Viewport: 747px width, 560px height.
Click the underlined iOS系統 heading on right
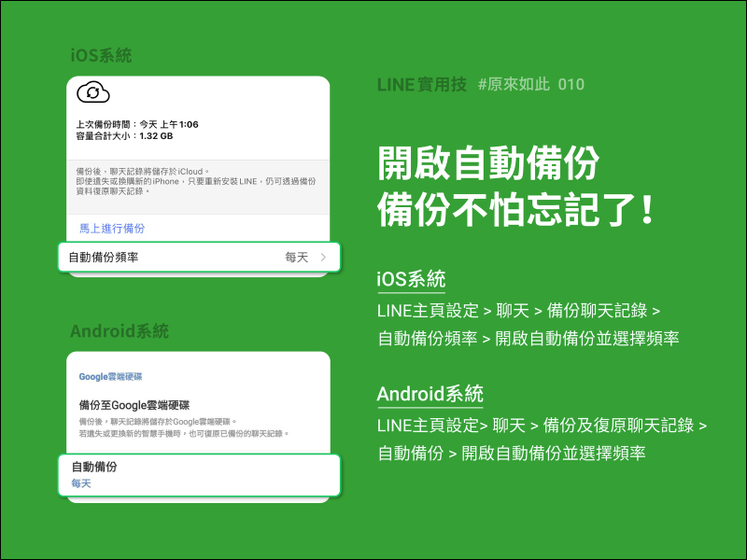coord(411,279)
